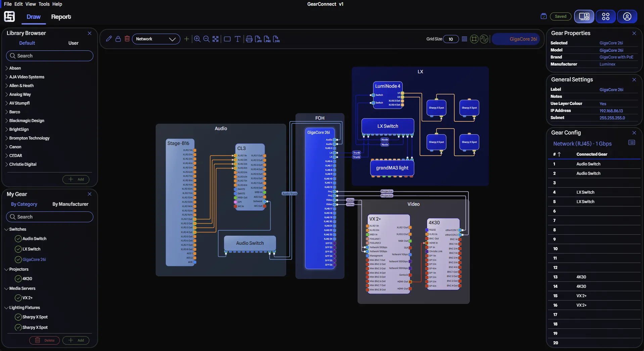Print the drawing

(249, 39)
